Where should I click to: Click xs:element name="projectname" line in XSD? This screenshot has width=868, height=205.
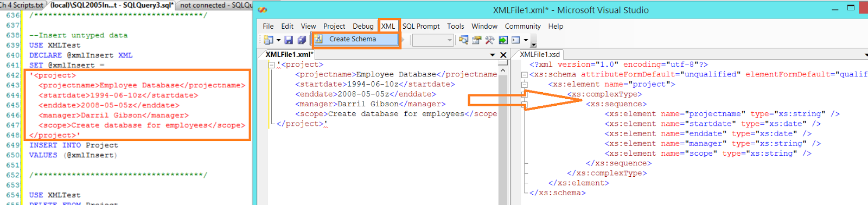coord(722,114)
